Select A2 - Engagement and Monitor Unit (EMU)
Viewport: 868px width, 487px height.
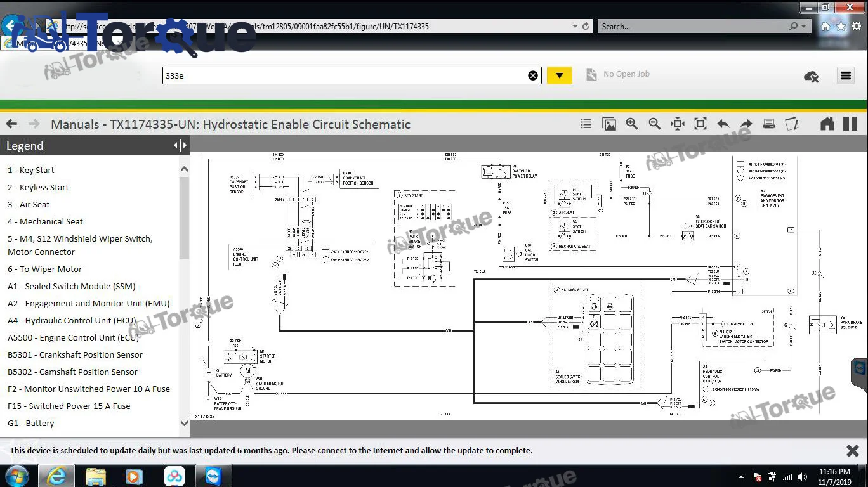(88, 303)
